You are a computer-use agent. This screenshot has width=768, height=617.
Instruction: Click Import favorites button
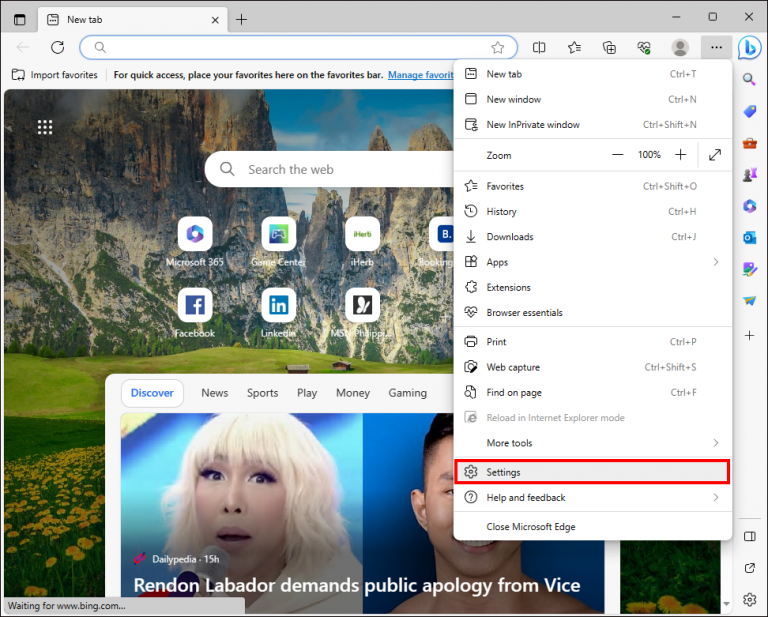[x=54, y=75]
